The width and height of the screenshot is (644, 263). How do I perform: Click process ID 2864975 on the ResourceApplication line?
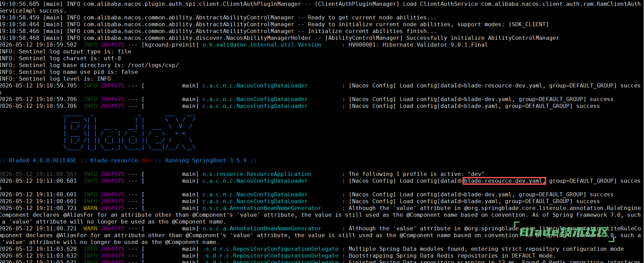tap(112, 174)
